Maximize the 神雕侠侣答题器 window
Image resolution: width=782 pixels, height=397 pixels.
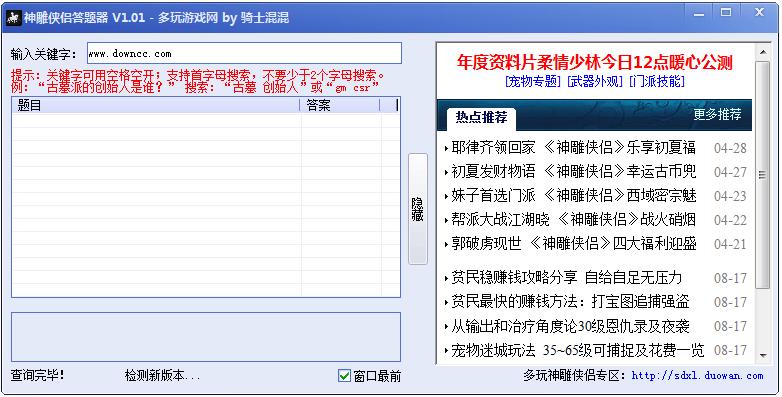point(726,13)
